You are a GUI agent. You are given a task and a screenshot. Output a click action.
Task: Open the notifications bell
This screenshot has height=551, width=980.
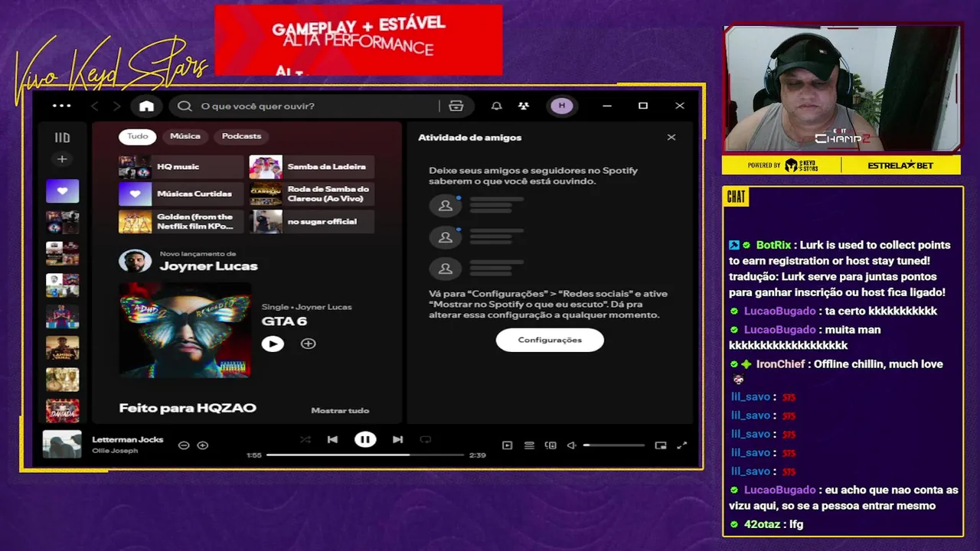pos(497,106)
